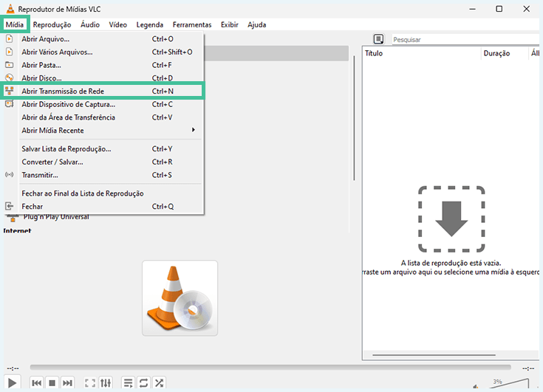
Task: Minimize the VLC window
Action: [472, 9]
